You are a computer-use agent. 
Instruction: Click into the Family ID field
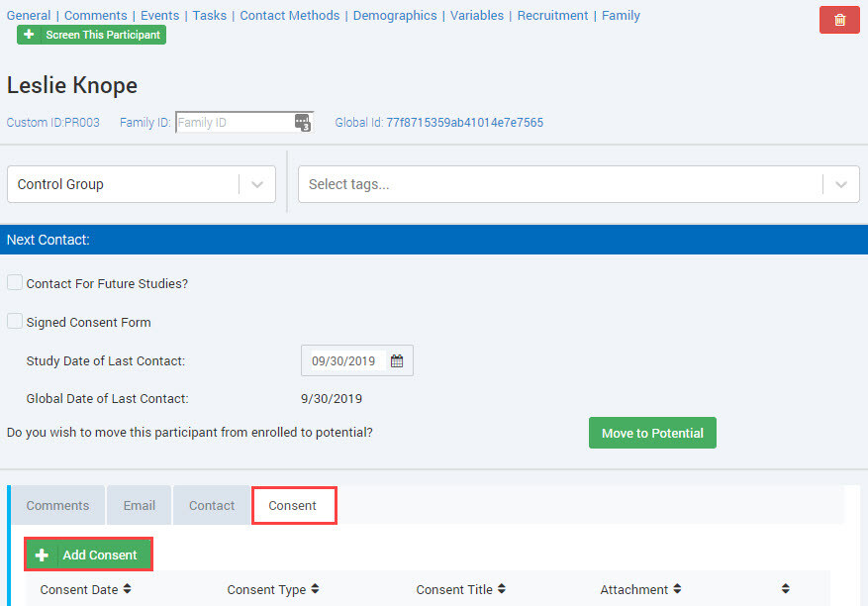(233, 123)
